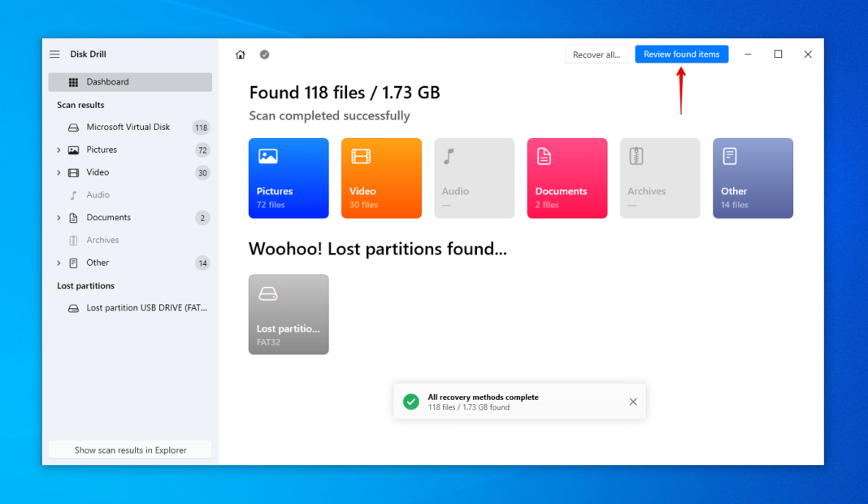Click the disk icon for Microsoft Virtual Disk
This screenshot has height=504, width=868.
(72, 127)
